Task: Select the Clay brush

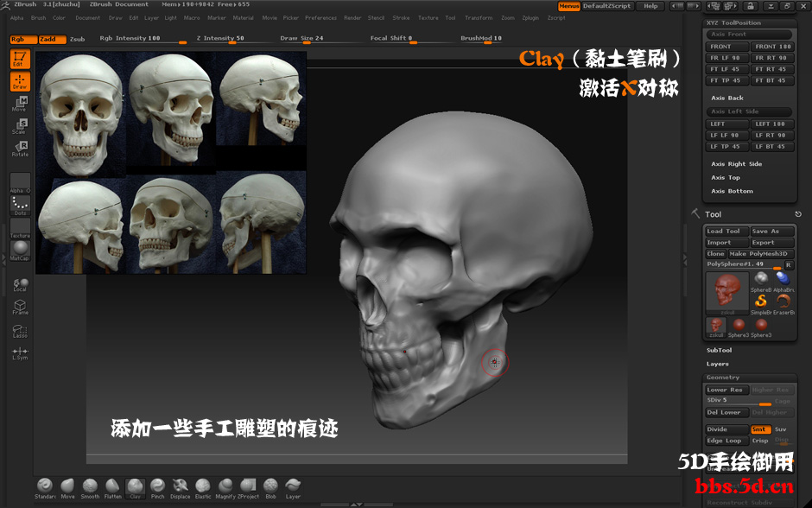Action: (135, 489)
